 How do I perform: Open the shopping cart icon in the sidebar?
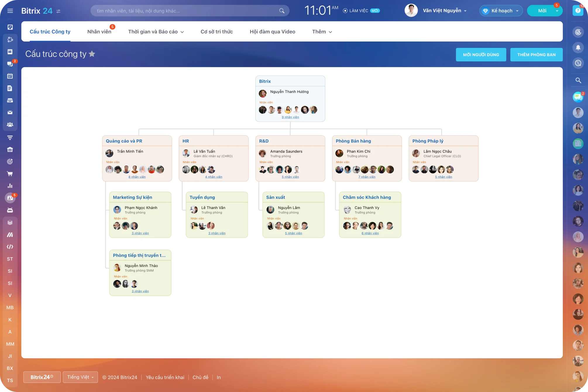pyautogui.click(x=10, y=174)
